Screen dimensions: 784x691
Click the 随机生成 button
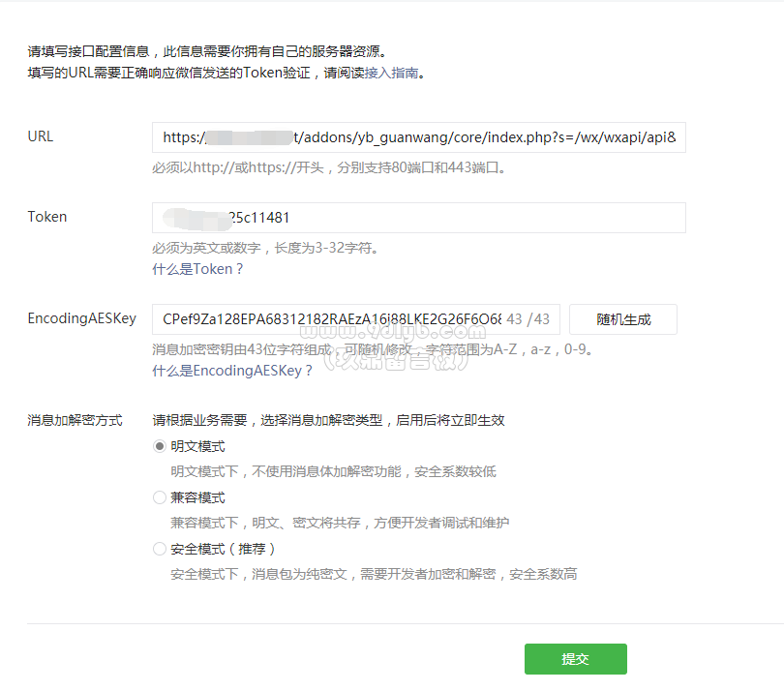point(623,319)
